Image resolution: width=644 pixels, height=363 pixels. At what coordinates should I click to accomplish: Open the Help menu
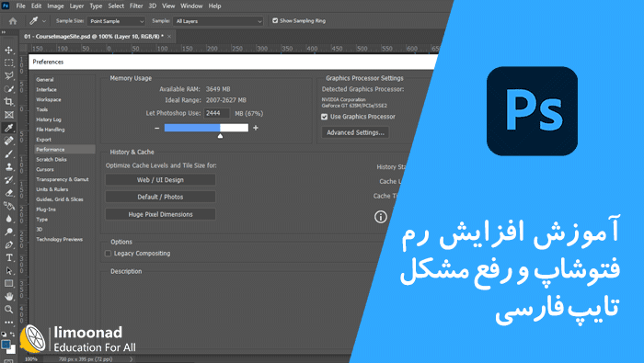[x=214, y=6]
